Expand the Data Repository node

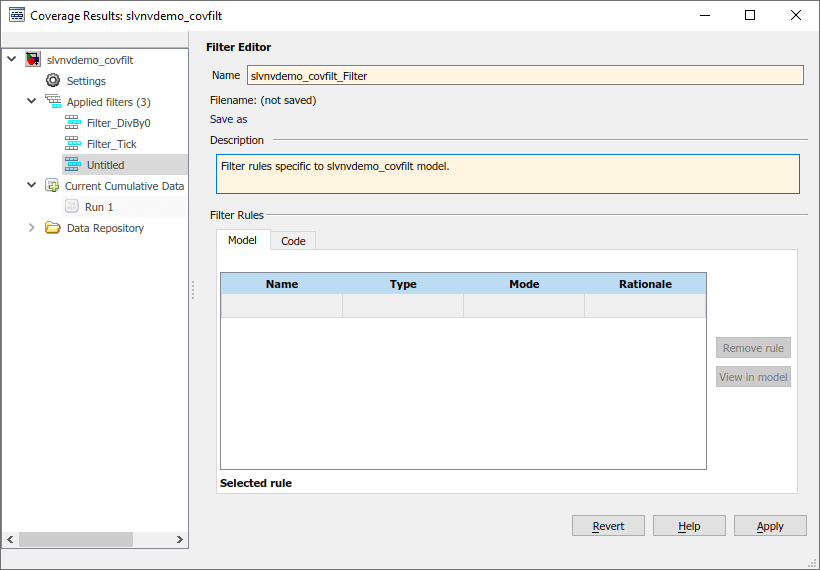pyautogui.click(x=31, y=228)
